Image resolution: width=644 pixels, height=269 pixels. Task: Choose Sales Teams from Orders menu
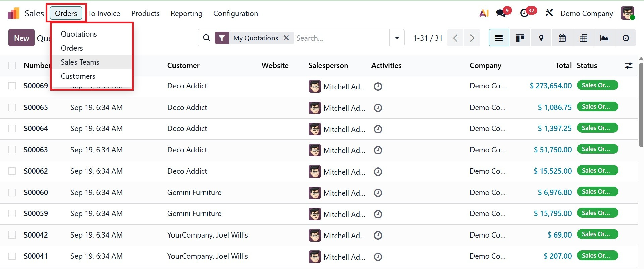click(80, 62)
